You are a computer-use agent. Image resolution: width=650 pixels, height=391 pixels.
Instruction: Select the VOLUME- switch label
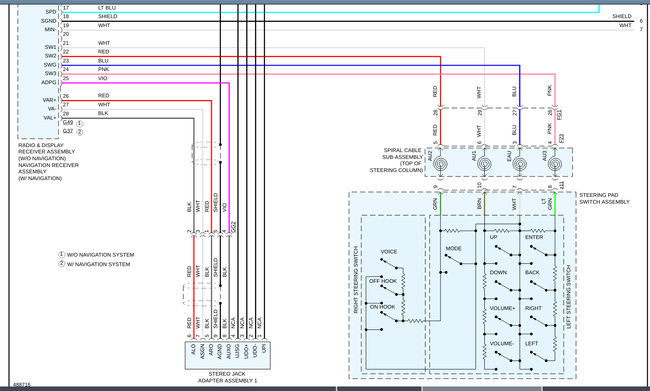click(502, 343)
